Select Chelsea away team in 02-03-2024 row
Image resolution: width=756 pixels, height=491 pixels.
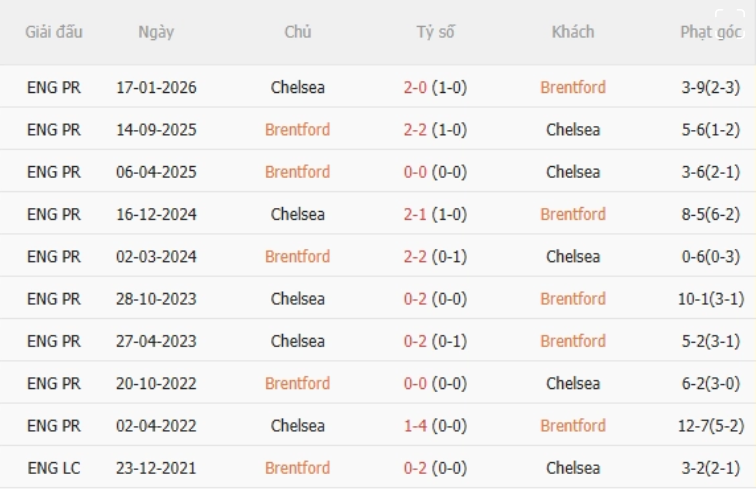tap(573, 257)
